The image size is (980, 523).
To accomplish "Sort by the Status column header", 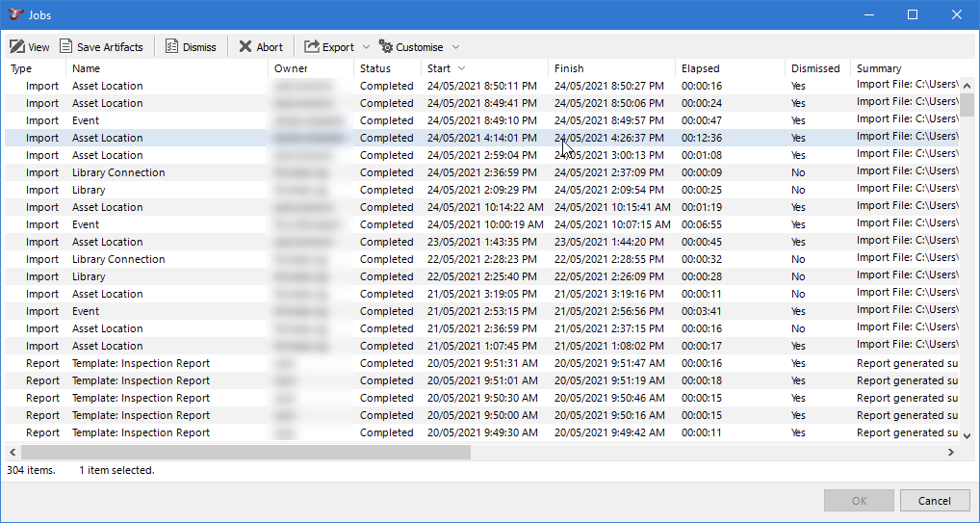I will tap(375, 68).
